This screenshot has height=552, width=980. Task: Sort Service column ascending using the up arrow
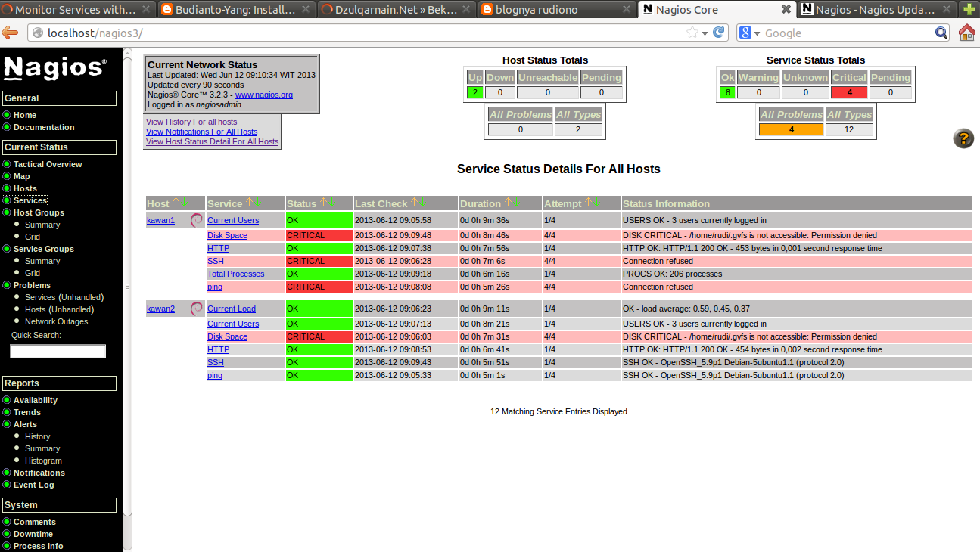(x=248, y=203)
